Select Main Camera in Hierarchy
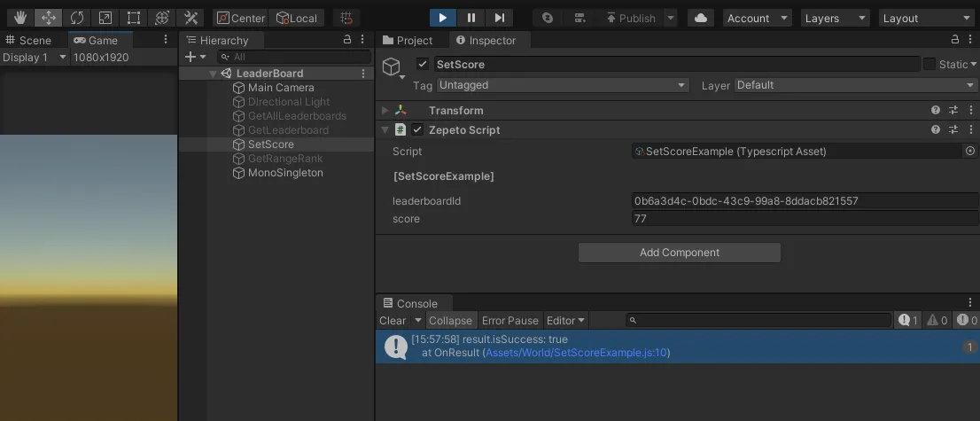Screen dimensions: 980x421 [x=281, y=88]
